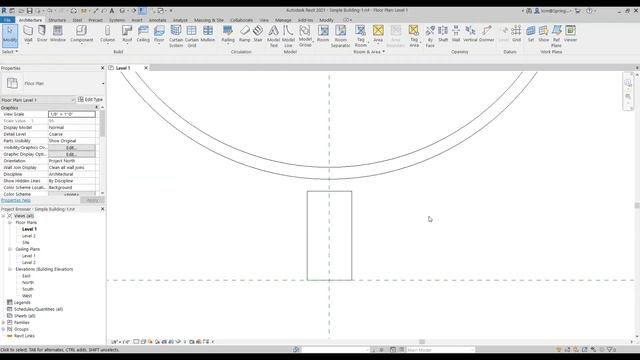Image resolution: width=640 pixels, height=360 pixels.
Task: Choose the Door tool
Action: point(42,33)
